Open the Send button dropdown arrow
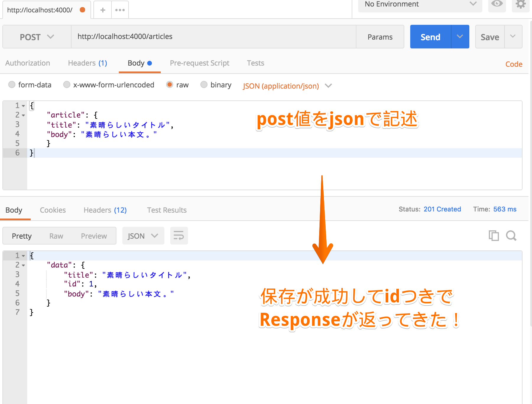 460,37
